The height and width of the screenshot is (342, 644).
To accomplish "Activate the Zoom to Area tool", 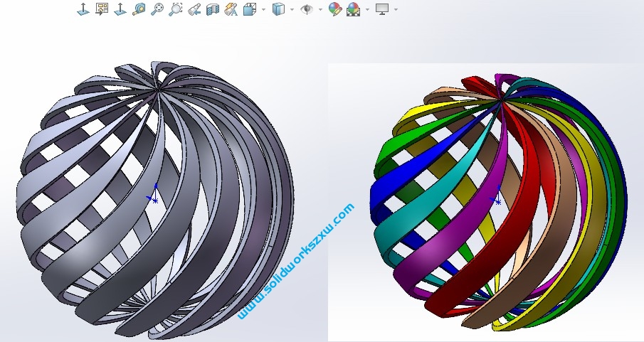I will (176, 9).
